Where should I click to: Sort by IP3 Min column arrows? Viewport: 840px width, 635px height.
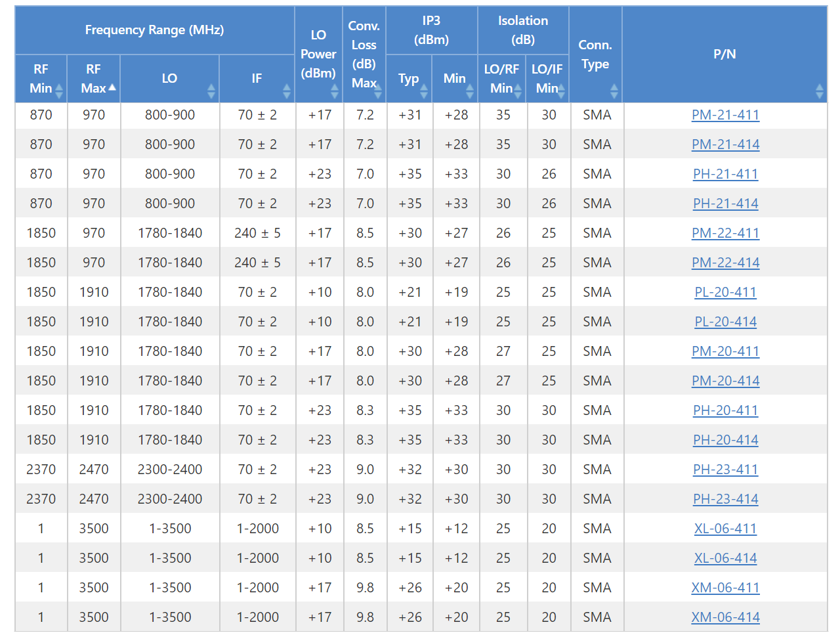470,91
